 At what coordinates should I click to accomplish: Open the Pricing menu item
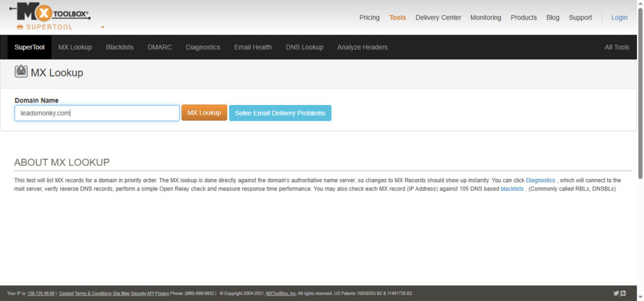pyautogui.click(x=369, y=18)
